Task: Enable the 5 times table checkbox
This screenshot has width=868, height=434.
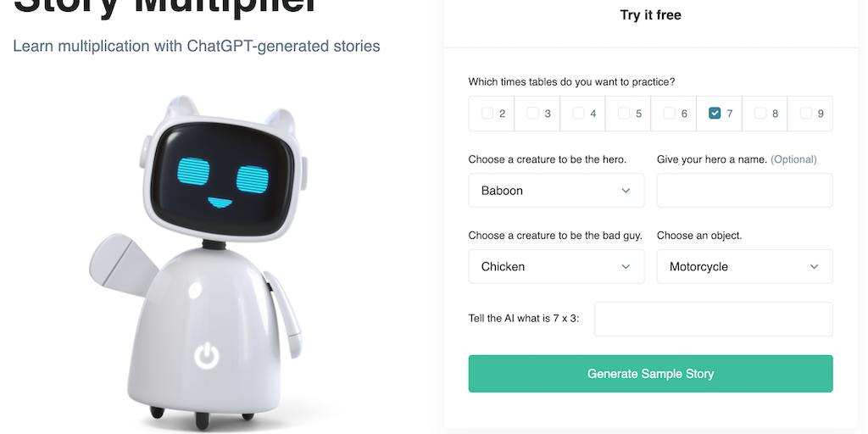Action: click(x=623, y=114)
